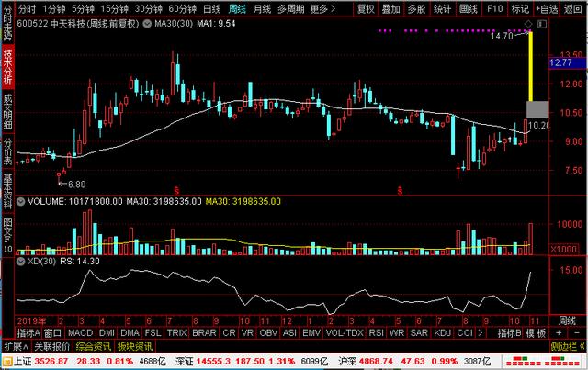This screenshot has height=370, width=588.
Task: Select the MACD indicator tab
Action: (x=81, y=332)
